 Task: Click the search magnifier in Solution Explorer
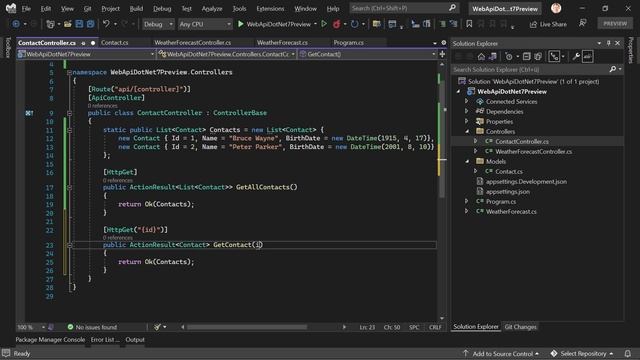tap(613, 69)
